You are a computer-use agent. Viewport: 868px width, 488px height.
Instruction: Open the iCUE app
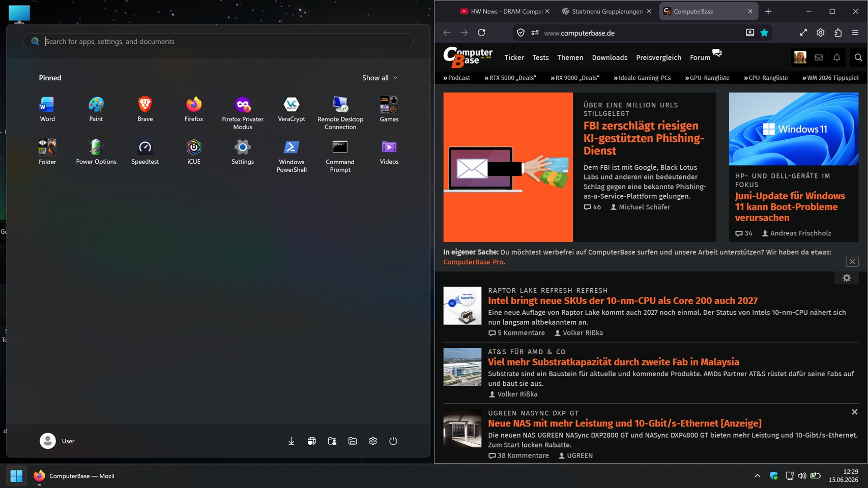coord(194,151)
